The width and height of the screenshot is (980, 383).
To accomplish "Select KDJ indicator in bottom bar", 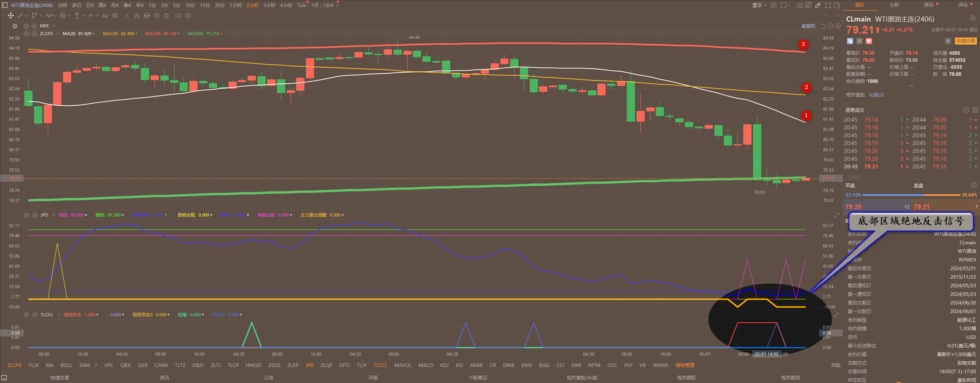I will (444, 365).
